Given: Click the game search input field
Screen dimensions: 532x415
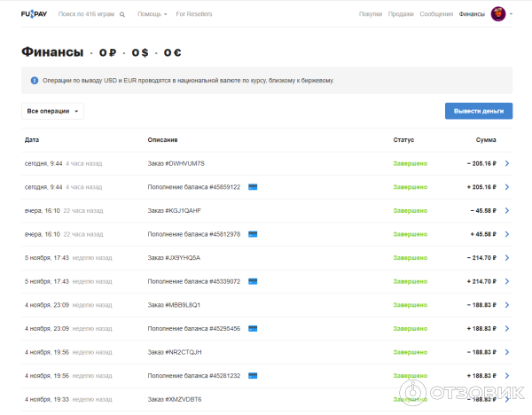Looking at the screenshot, I should click(x=86, y=15).
